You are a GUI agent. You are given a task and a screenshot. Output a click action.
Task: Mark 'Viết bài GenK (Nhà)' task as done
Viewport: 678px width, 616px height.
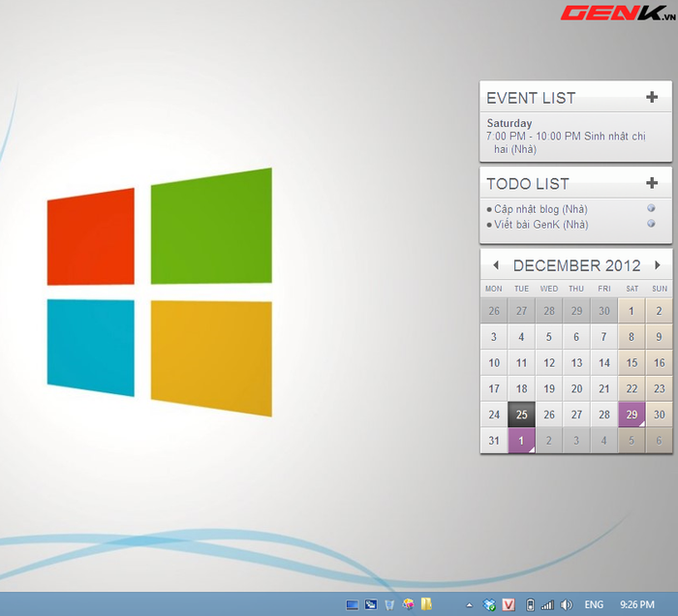click(x=651, y=224)
